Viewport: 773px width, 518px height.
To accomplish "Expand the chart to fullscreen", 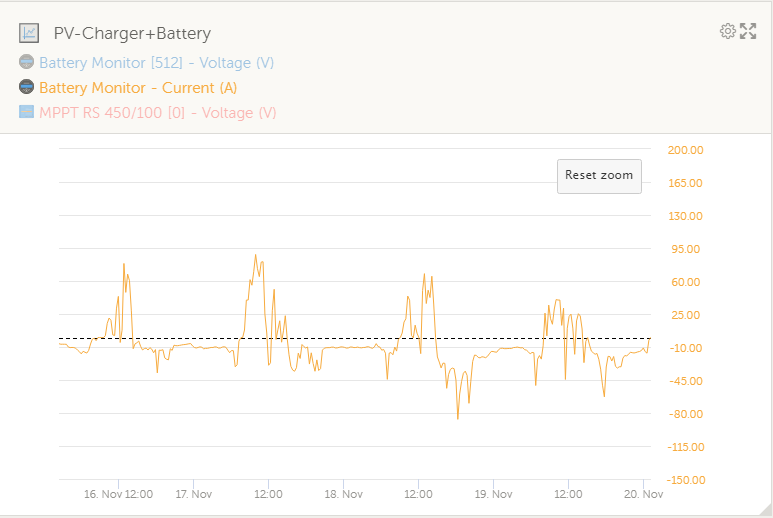I will [x=748, y=31].
